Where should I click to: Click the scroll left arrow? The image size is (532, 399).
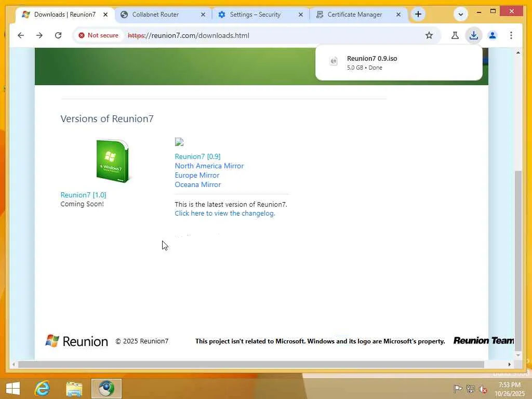point(13,364)
